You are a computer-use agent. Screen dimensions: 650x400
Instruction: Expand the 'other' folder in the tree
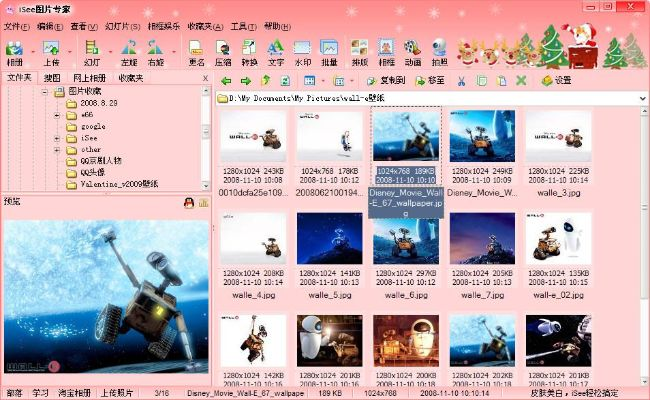pos(58,149)
